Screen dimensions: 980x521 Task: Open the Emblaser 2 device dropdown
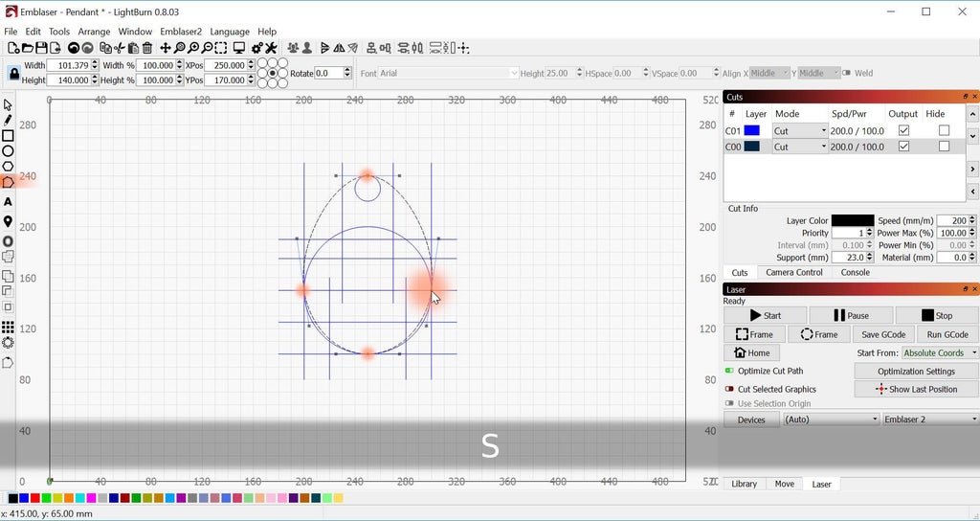pyautogui.click(x=930, y=419)
